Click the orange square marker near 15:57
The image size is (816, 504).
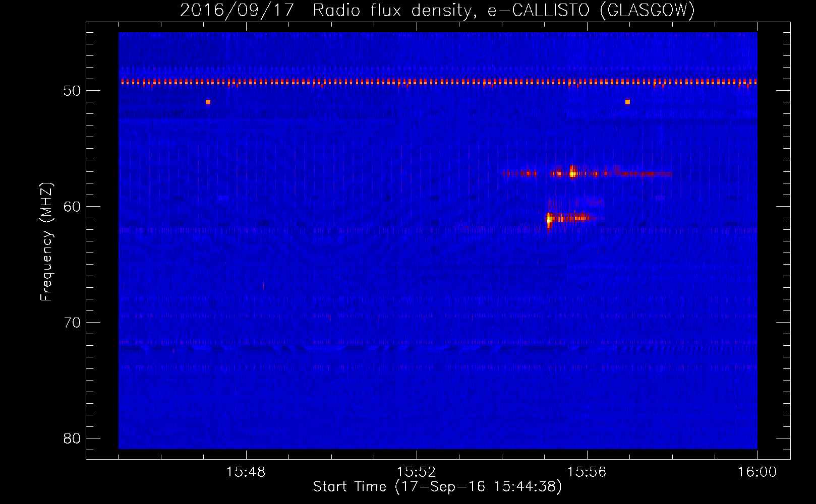pos(627,102)
